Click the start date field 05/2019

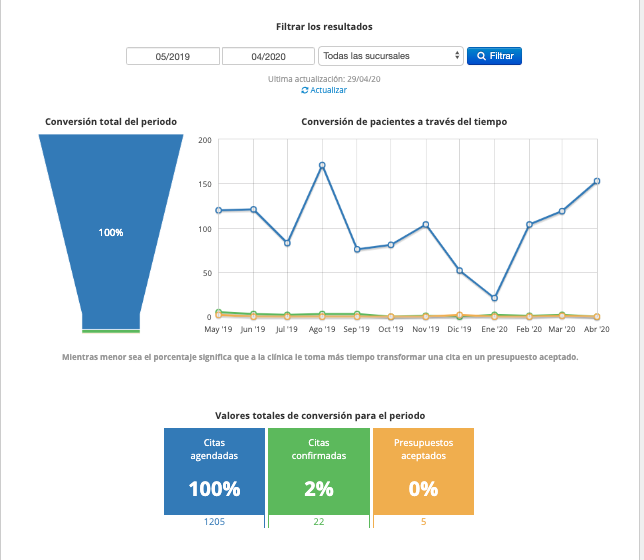pos(172,56)
